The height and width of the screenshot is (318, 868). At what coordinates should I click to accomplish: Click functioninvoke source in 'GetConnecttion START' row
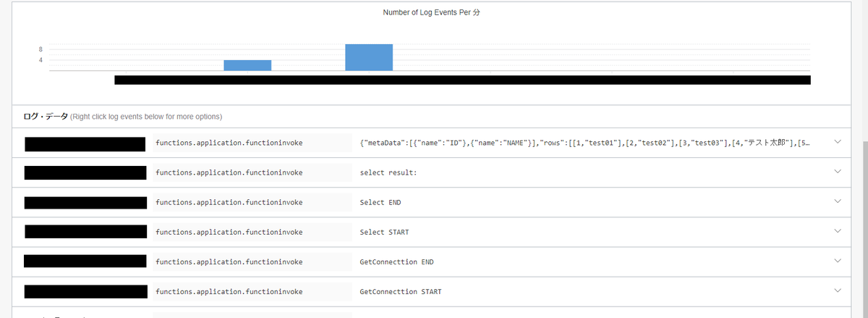tap(229, 291)
